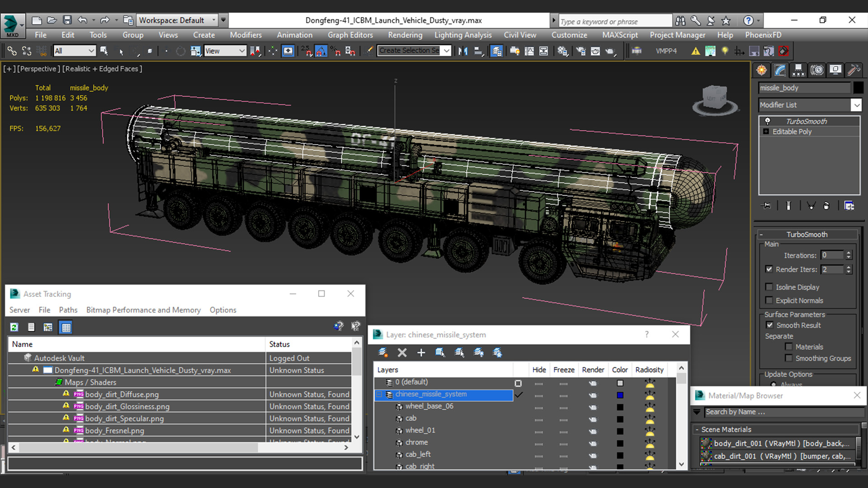Click the star favorites icon in the title bar
The width and height of the screenshot is (868, 488).
click(x=726, y=20)
